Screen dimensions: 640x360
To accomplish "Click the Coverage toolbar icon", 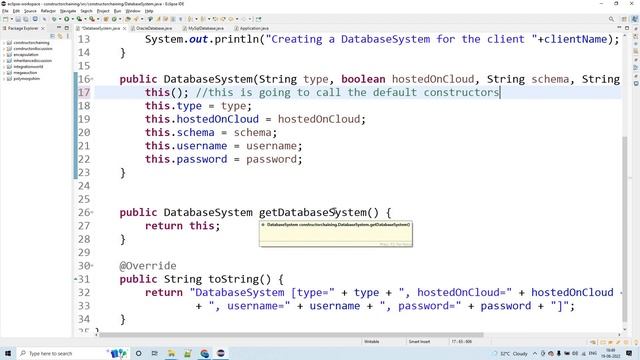I will [79, 19].
